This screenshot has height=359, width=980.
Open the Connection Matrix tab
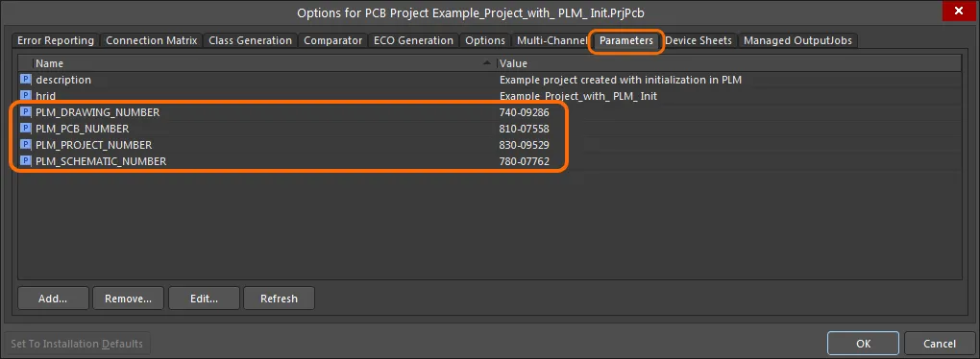pyautogui.click(x=152, y=40)
